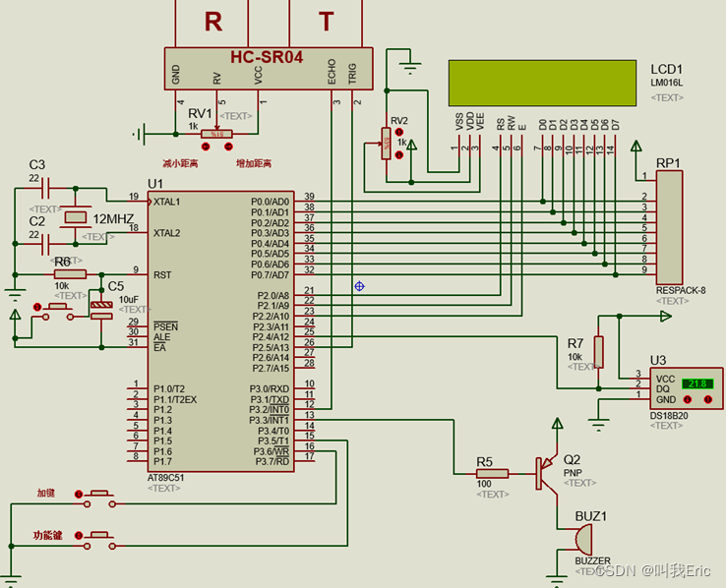Select the HC-SR04 ultrasonic module
Viewport: 726px width, 588px height.
pos(269,69)
